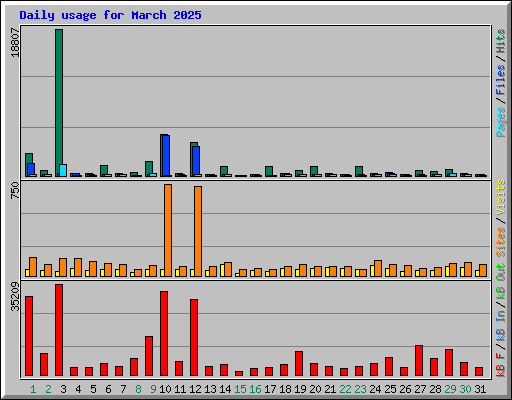
Task: Select the red kB bar for day 12
Action: 194,337
